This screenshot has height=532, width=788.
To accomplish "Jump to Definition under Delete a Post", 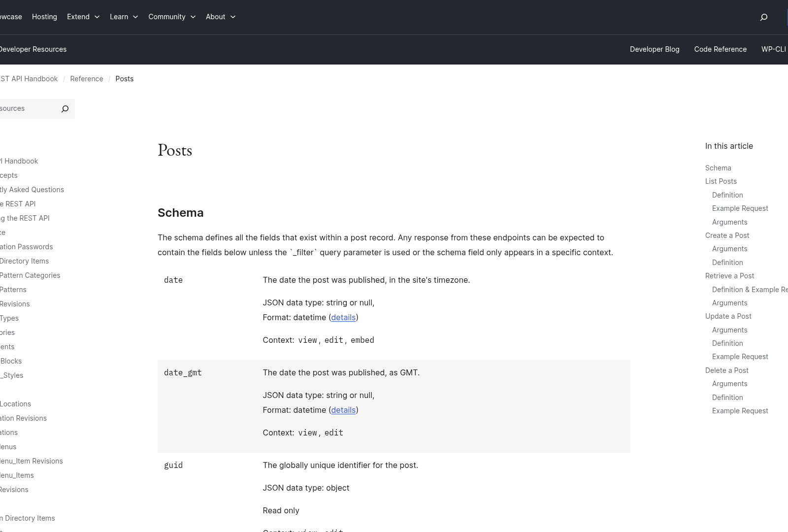I will [727, 398].
